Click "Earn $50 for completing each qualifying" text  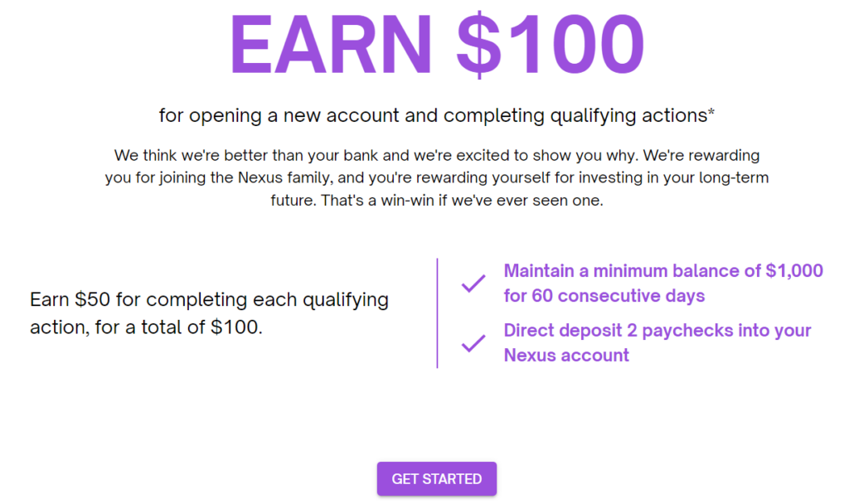(x=209, y=299)
